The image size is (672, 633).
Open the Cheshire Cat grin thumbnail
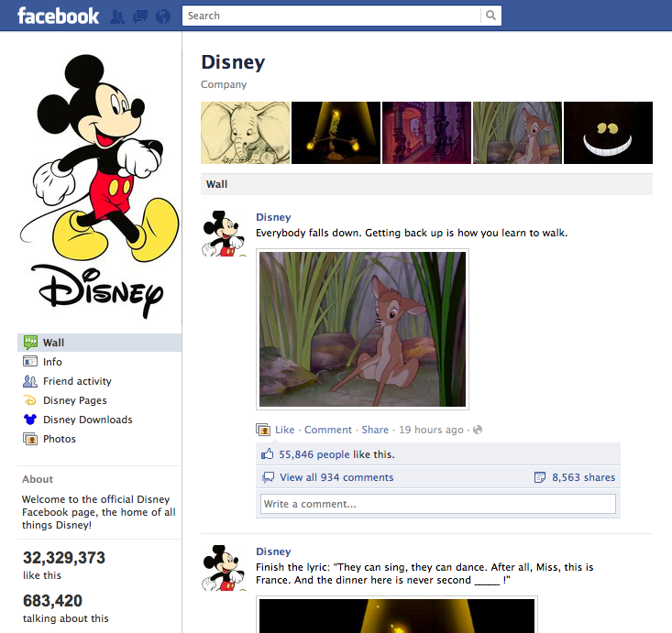[x=608, y=133]
